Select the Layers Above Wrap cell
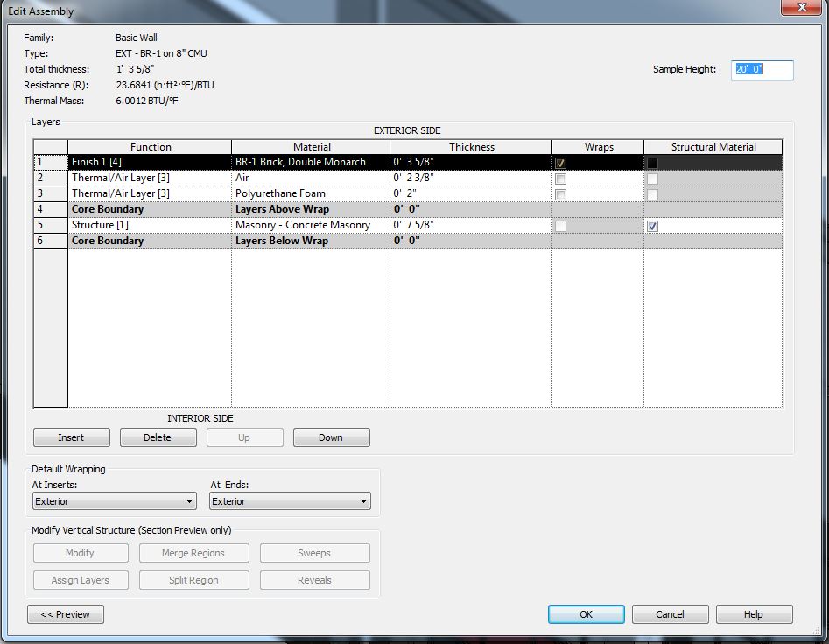The width and height of the screenshot is (829, 644). tap(311, 209)
